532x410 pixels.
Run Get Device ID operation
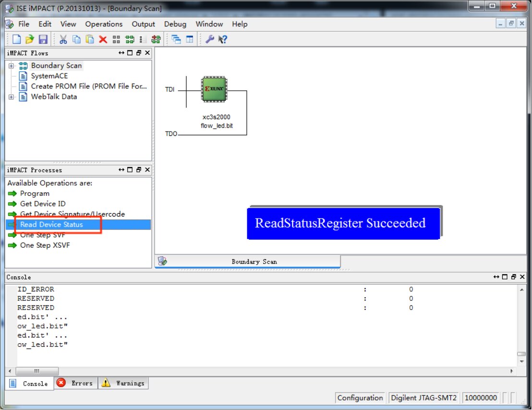pyautogui.click(x=43, y=204)
